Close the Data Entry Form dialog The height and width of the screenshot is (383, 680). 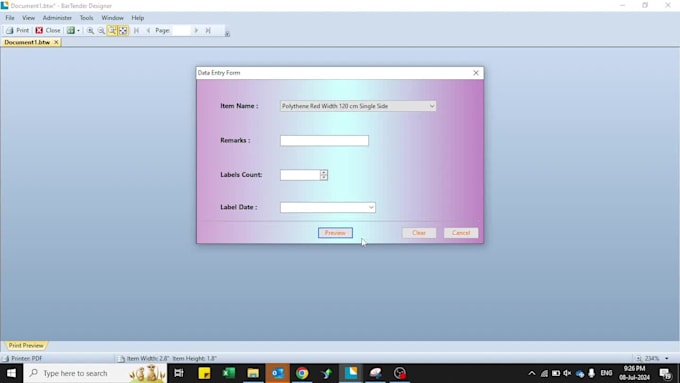pos(476,73)
